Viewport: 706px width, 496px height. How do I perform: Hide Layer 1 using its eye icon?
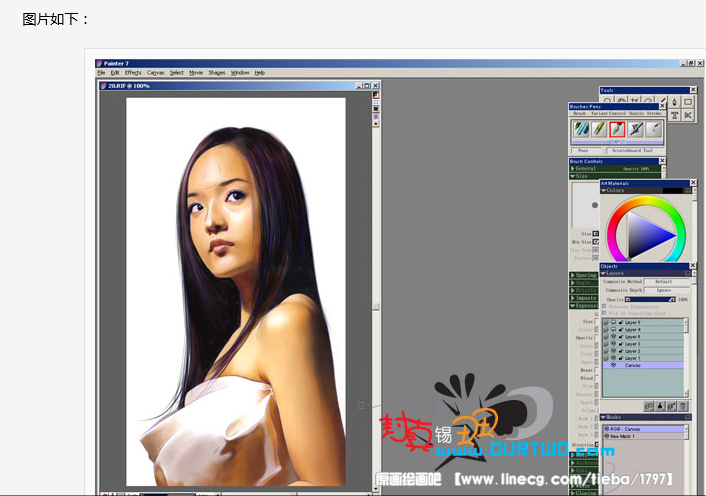613,358
